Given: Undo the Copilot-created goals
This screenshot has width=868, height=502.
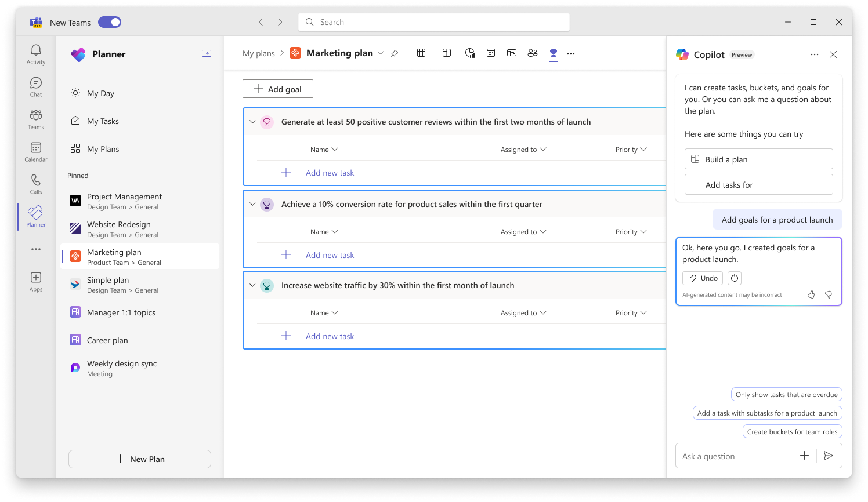Looking at the screenshot, I should click(x=702, y=278).
